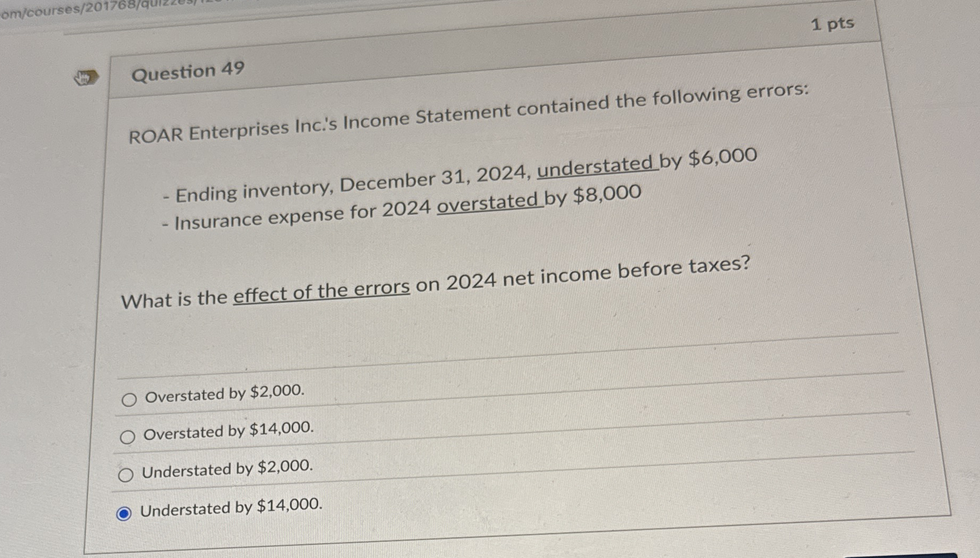Click the selected answer's filled radio circle
Viewport: 980px width, 558px height.
click(125, 513)
